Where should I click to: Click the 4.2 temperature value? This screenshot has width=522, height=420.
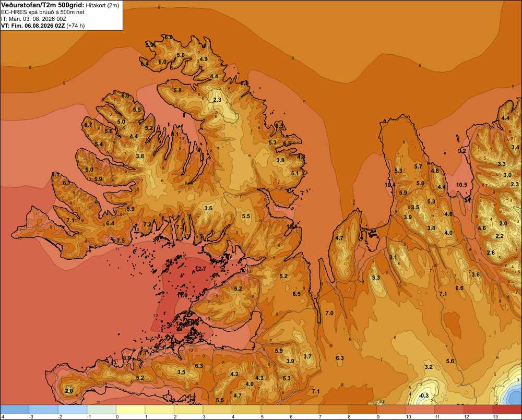pos(234,374)
